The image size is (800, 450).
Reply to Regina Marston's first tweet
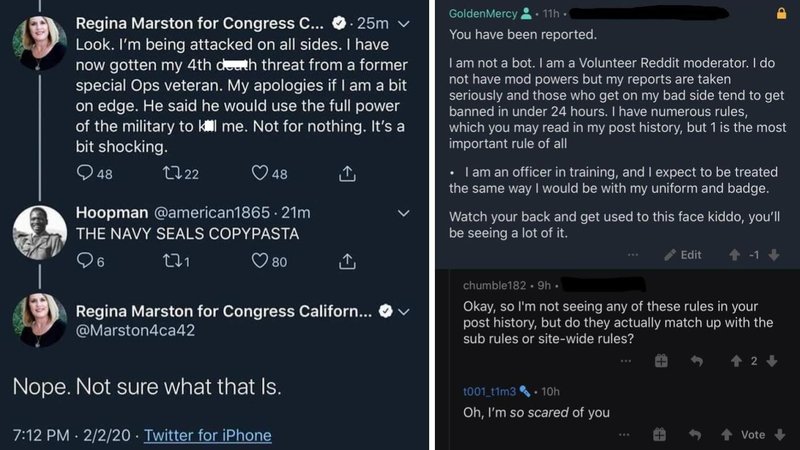click(86, 174)
